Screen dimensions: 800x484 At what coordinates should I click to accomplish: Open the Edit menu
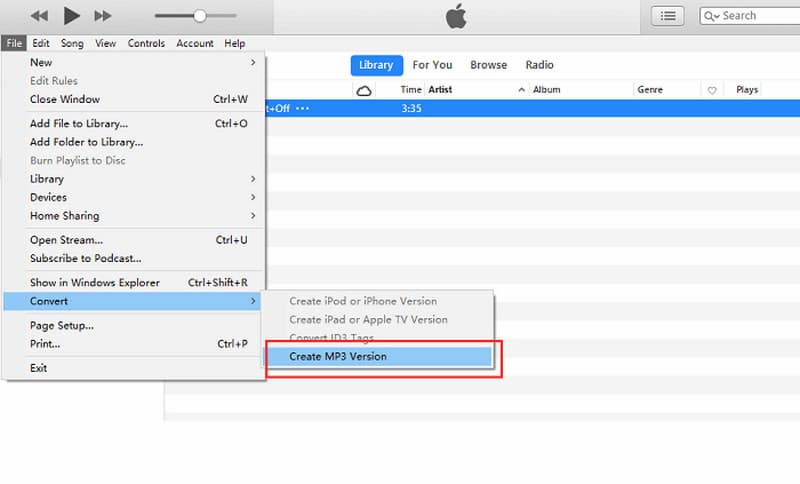41,43
